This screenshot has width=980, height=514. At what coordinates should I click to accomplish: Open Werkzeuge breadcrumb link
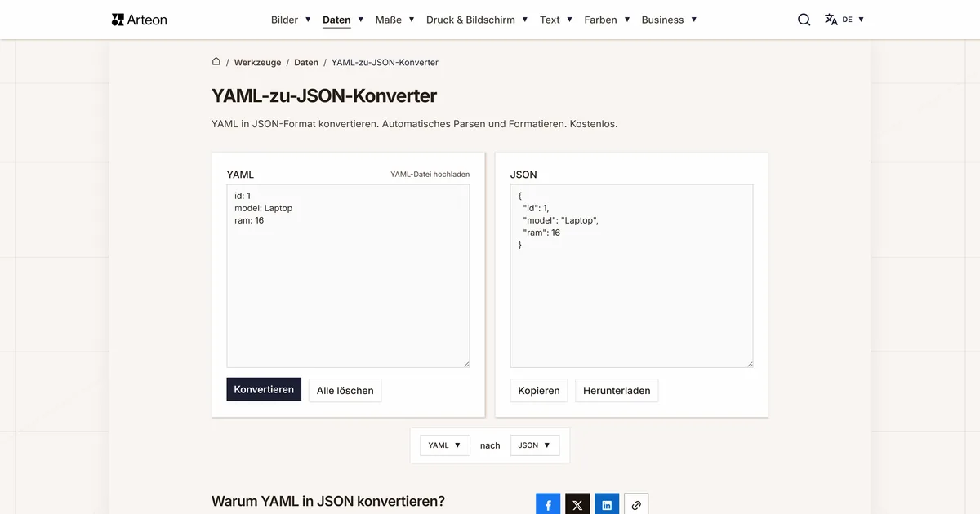(x=257, y=62)
